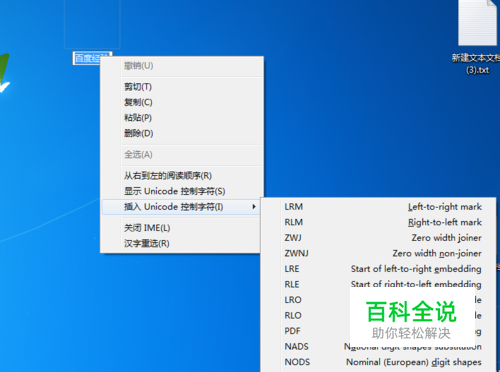Insert ZWNJ Zero width non-joiner
This screenshot has height=372, width=500.
click(x=378, y=253)
